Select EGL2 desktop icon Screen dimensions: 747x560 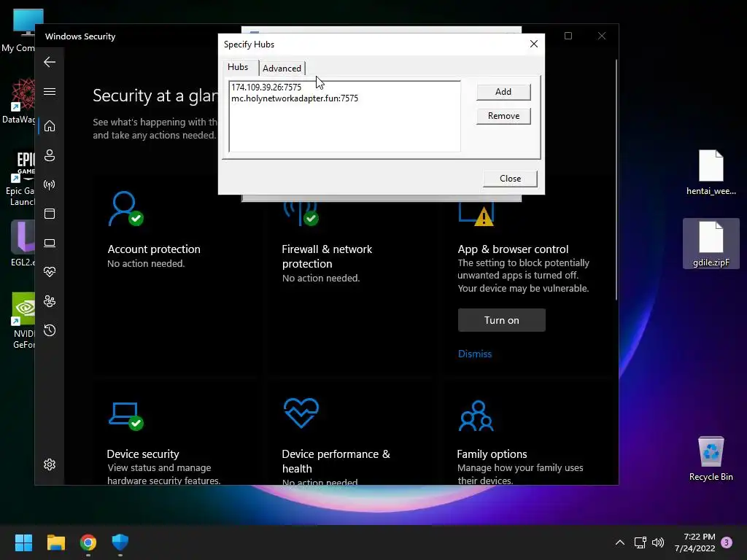pyautogui.click(x=23, y=243)
